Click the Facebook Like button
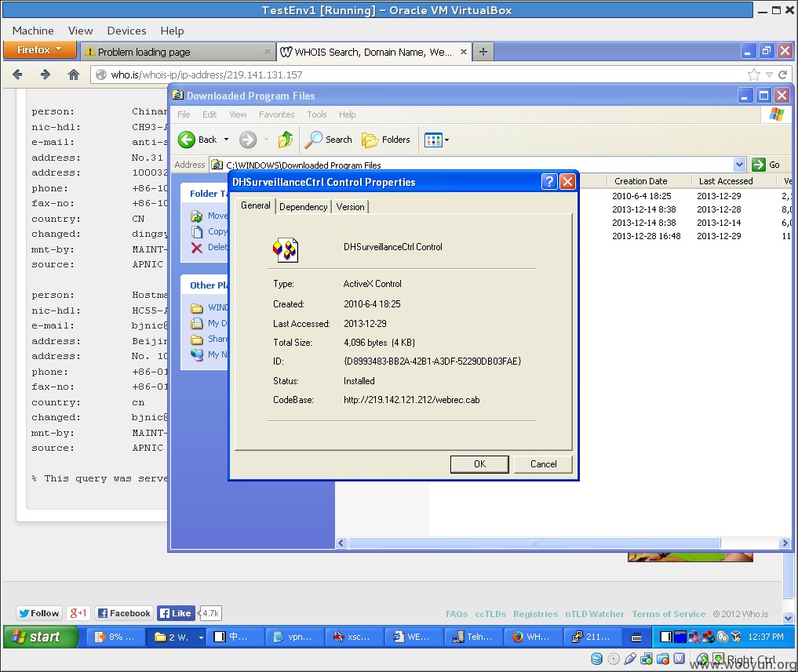 click(176, 613)
